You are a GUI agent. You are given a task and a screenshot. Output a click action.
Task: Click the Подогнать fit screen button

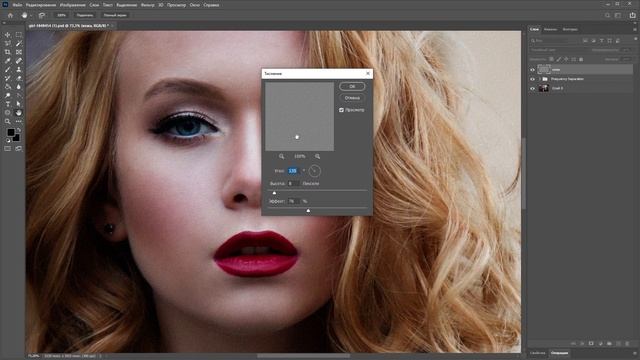click(85, 15)
